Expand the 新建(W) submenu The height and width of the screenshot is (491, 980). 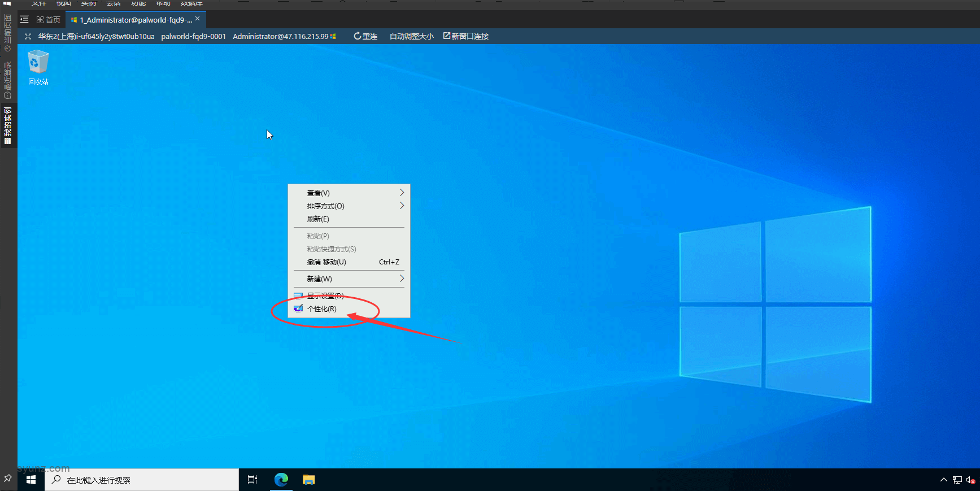coord(349,279)
